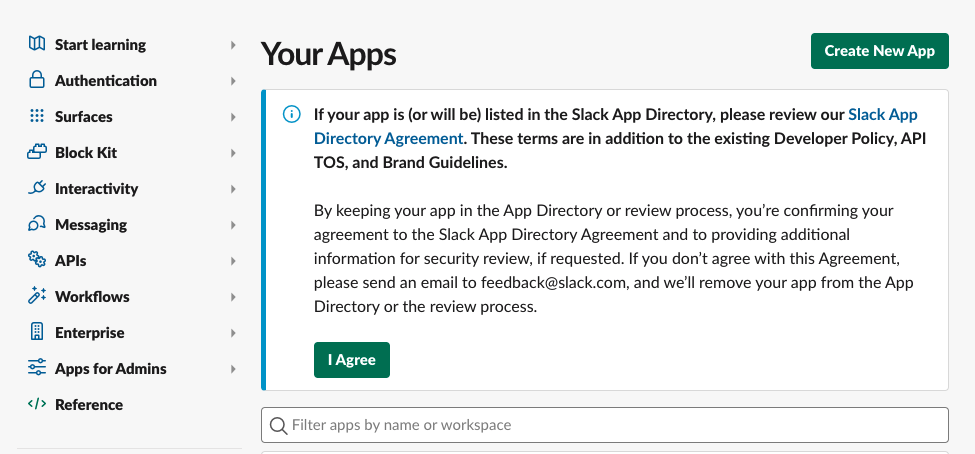The image size is (975, 454).
Task: Open the Reference sidebar link
Action: 89,405
